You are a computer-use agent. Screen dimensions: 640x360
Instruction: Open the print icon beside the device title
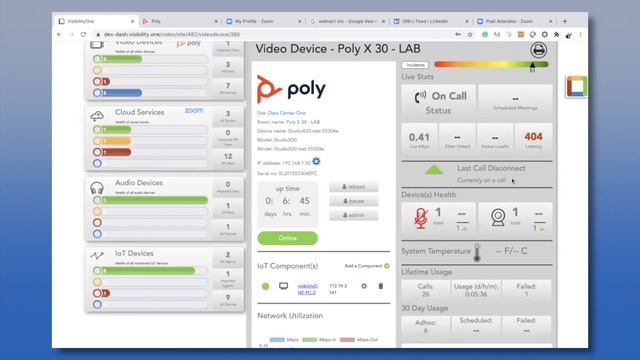point(538,50)
